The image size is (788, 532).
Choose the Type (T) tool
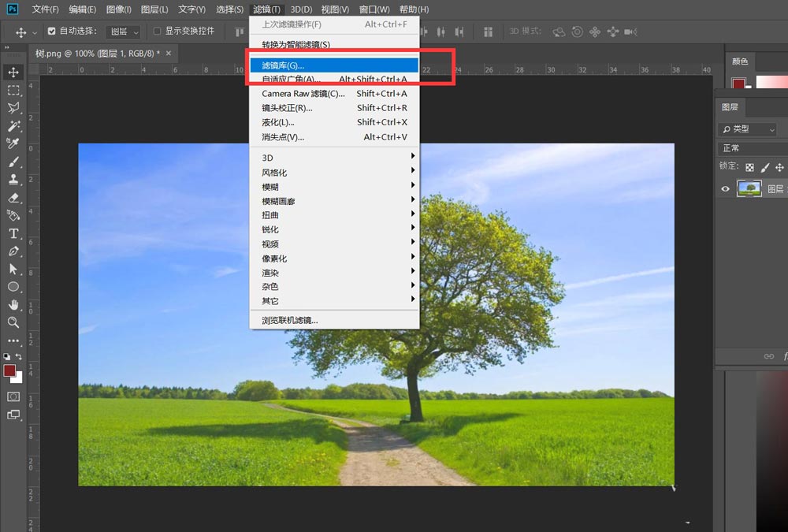(13, 233)
